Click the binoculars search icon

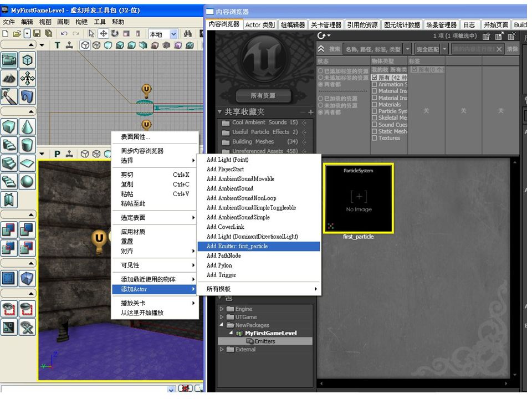pos(188,33)
